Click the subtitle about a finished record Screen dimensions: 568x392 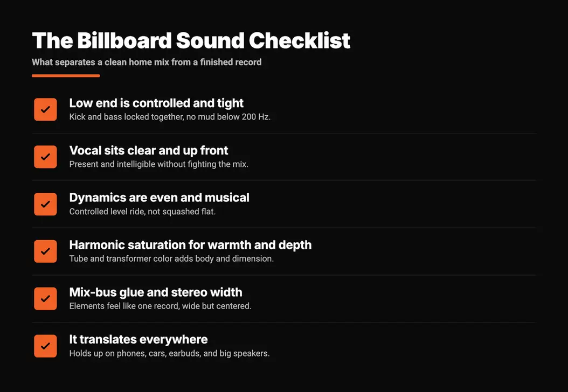pos(147,62)
